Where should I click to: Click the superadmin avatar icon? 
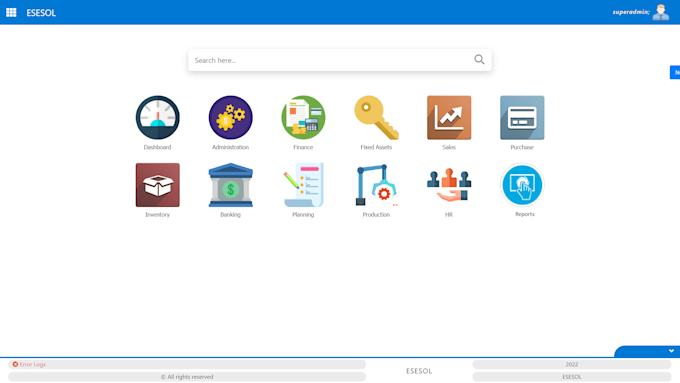tap(660, 12)
